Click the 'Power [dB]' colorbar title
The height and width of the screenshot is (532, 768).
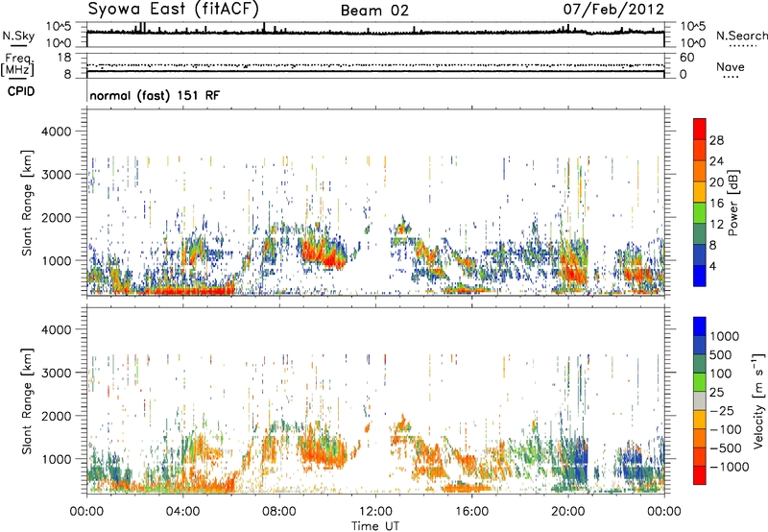click(732, 203)
